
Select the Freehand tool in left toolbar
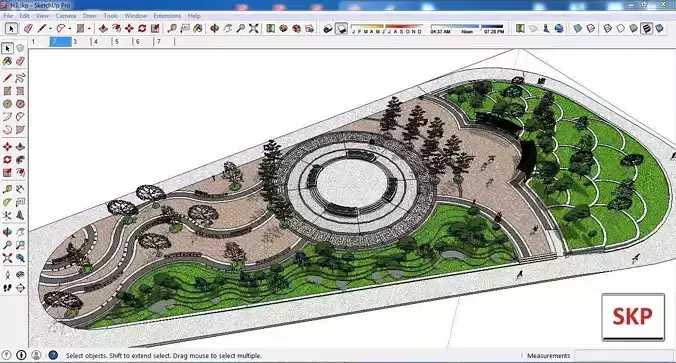(x=20, y=78)
